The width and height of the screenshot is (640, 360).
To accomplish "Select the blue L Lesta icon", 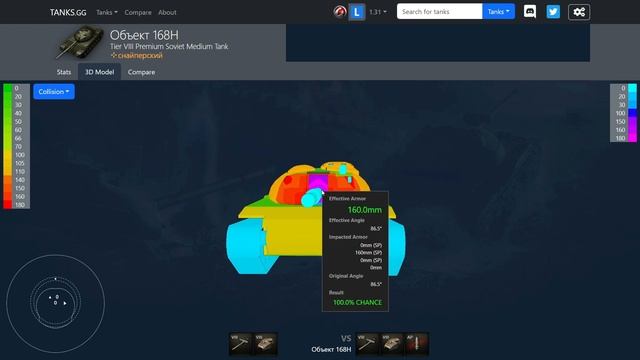I will click(x=356, y=12).
